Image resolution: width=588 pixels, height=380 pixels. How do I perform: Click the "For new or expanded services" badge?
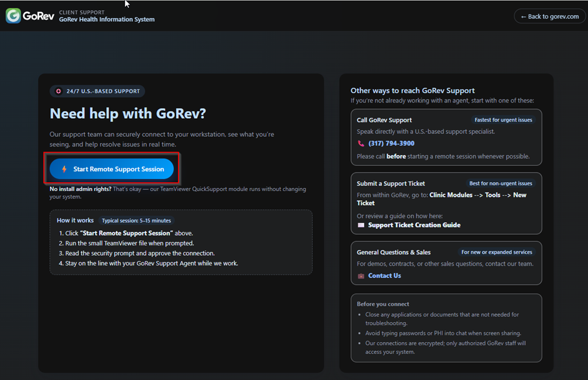(496, 252)
